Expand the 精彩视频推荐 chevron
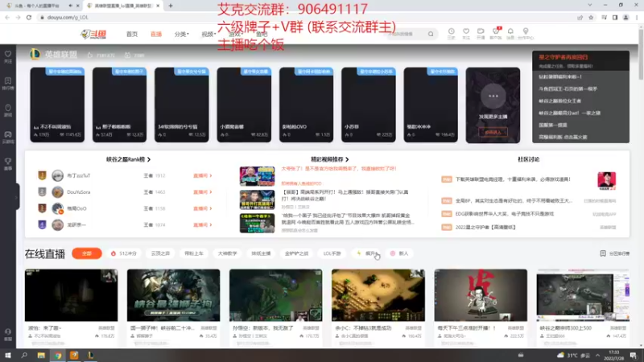The image size is (644, 362). (x=347, y=159)
